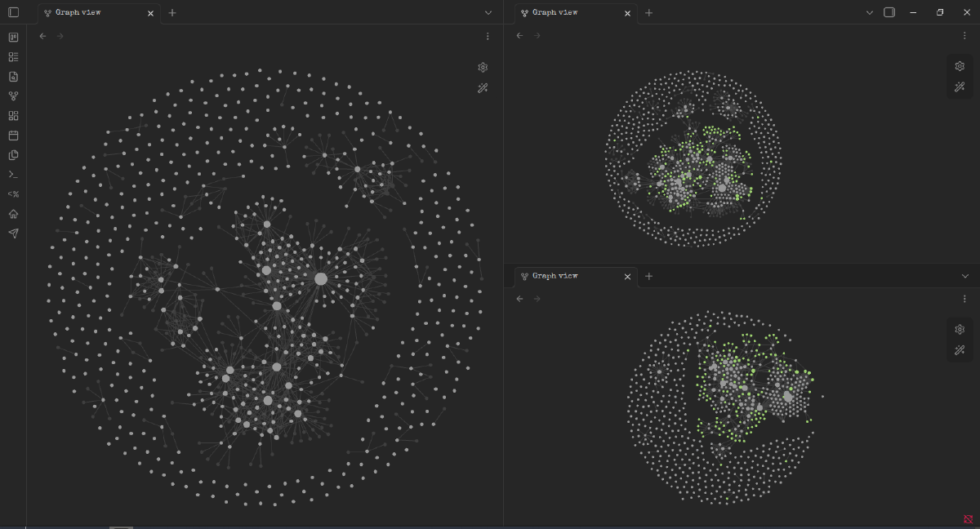Image resolution: width=980 pixels, height=529 pixels.
Task: Open more options menu in top-right pane
Action: coord(964,36)
